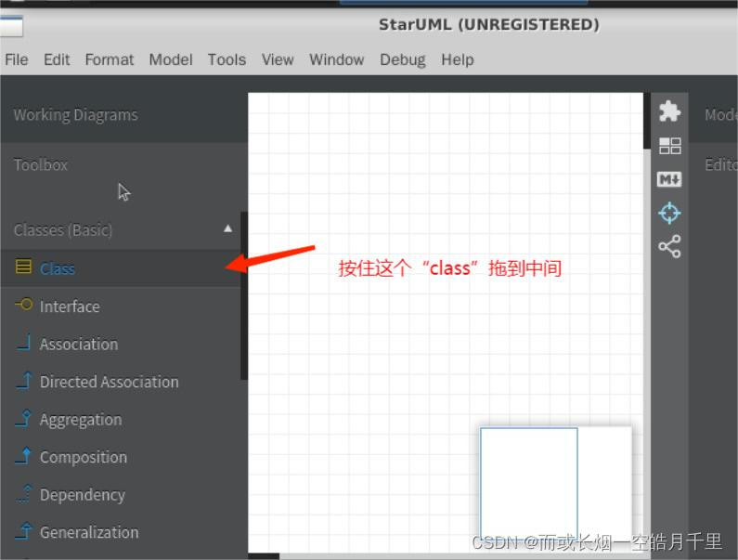Click the toolbox vertical scrollbar
738x560 pixels.
(244, 295)
